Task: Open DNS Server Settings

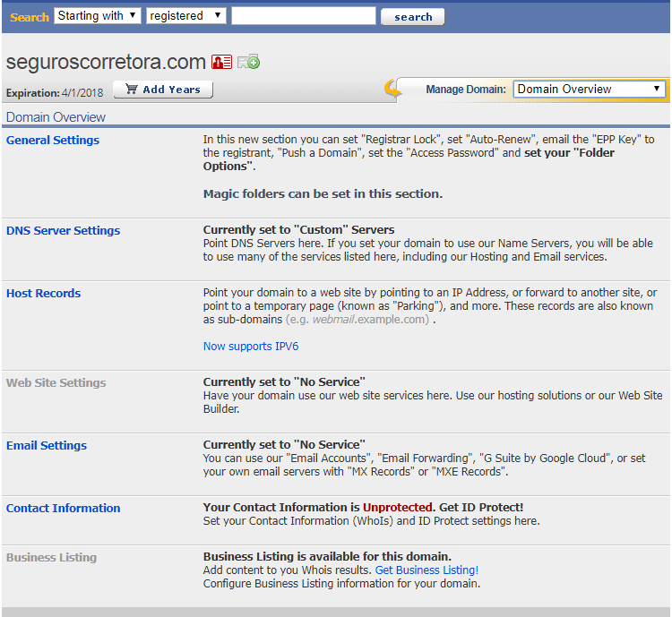Action: point(63,231)
